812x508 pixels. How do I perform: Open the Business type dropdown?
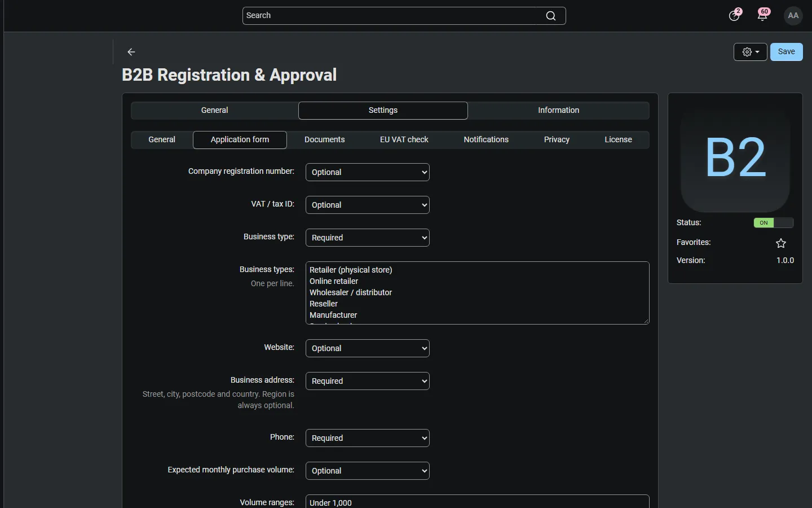368,238
